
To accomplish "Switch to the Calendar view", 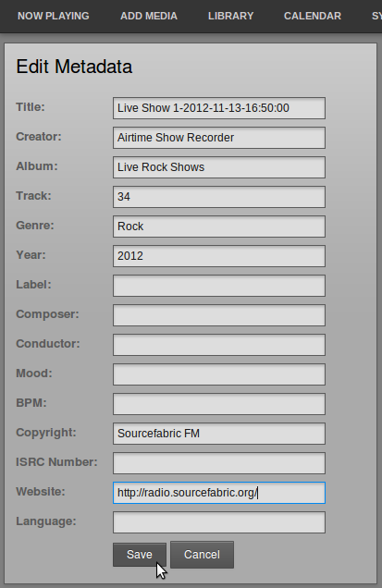I will pos(313,16).
